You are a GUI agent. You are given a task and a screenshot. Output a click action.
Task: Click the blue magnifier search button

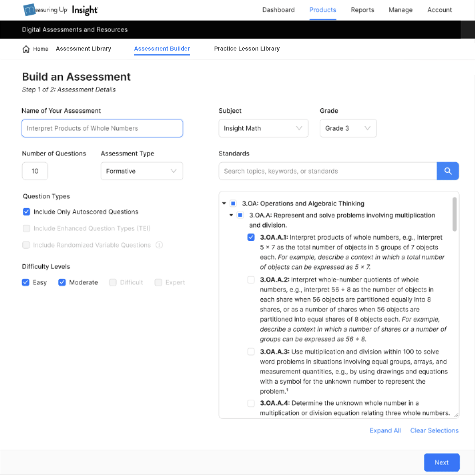pyautogui.click(x=448, y=171)
